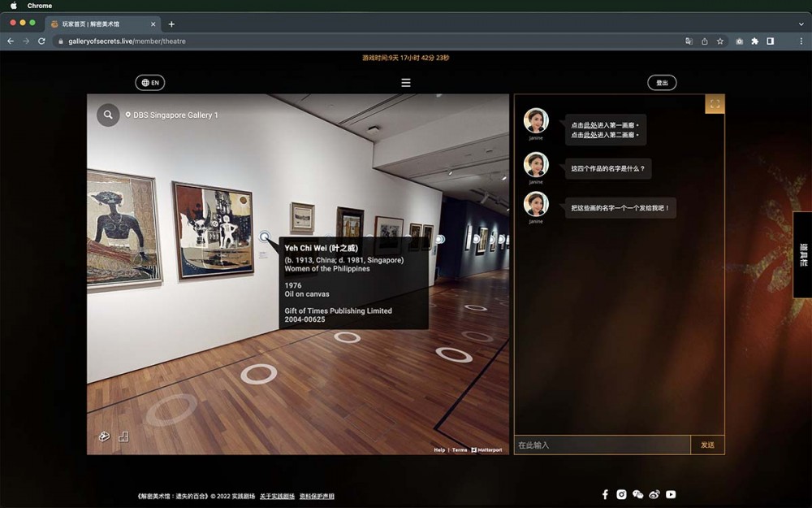Image resolution: width=812 pixels, height=508 pixels.
Task: Open the 道具栏 side tab
Action: click(x=803, y=254)
